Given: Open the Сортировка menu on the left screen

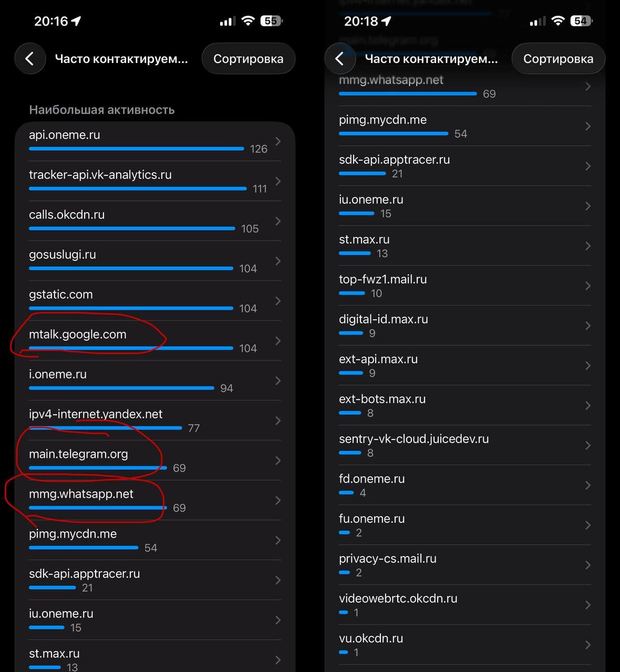Looking at the screenshot, I should 248,59.
